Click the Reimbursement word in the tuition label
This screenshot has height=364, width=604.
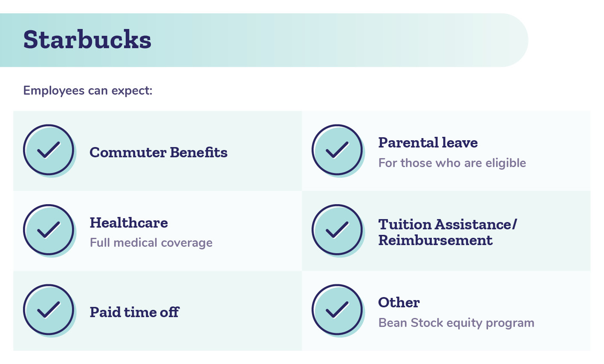click(436, 240)
